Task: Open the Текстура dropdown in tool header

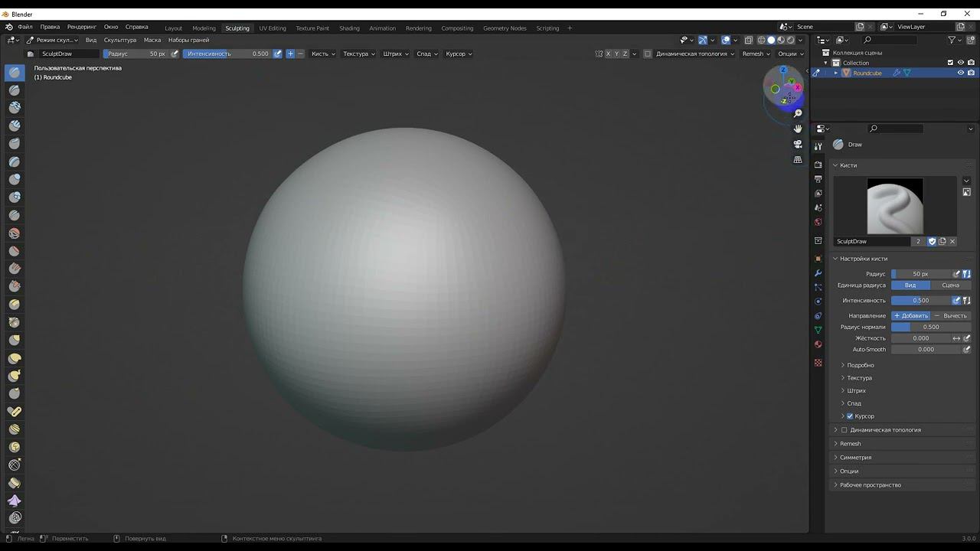Action: (358, 54)
